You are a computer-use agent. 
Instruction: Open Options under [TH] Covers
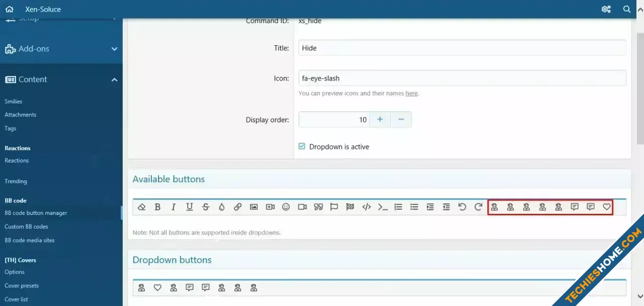pyautogui.click(x=15, y=272)
